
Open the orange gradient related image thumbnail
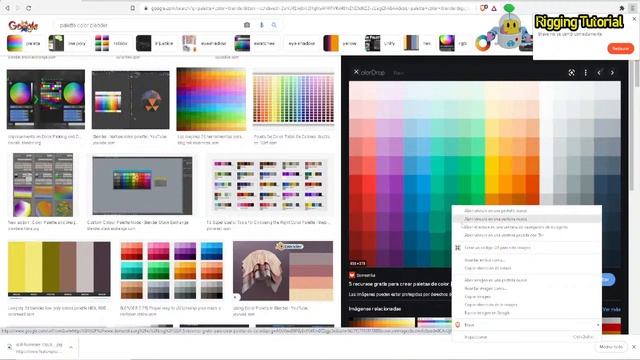click(x=382, y=322)
